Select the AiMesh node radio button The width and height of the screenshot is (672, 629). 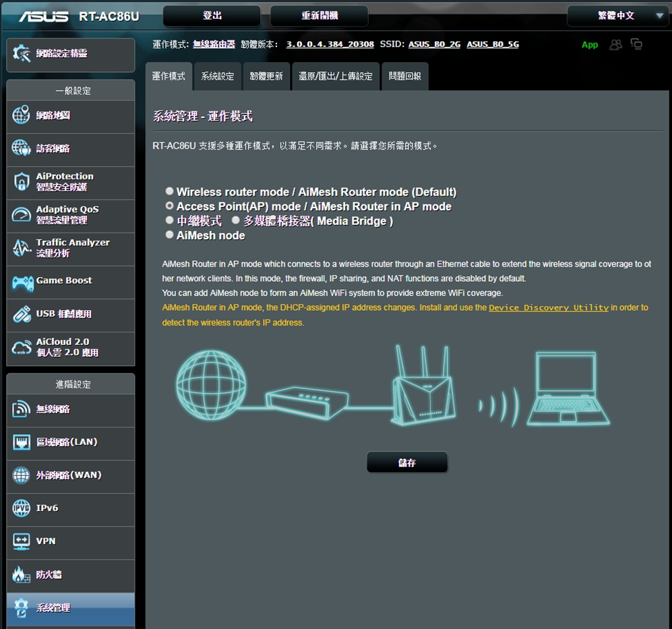tap(170, 235)
